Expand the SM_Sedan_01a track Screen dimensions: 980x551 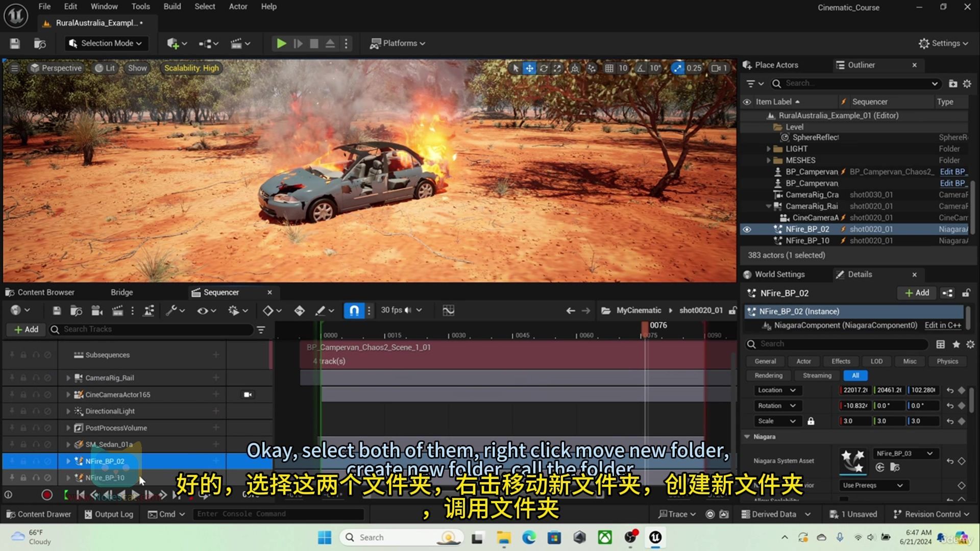[68, 444]
